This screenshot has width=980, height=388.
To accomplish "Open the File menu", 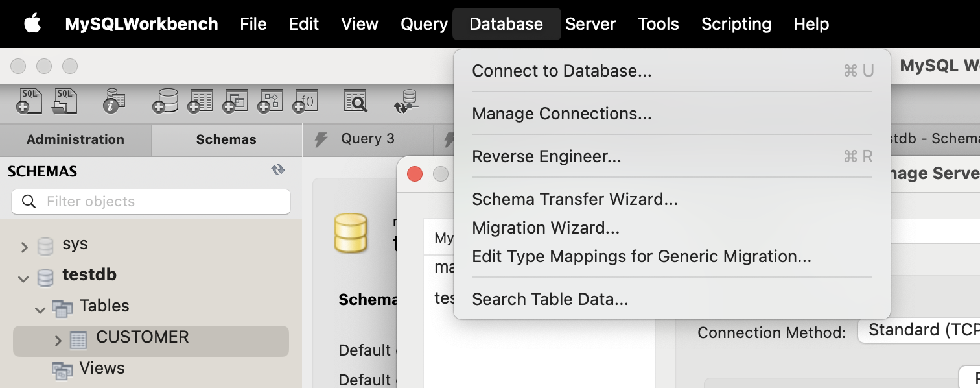I will coord(253,24).
